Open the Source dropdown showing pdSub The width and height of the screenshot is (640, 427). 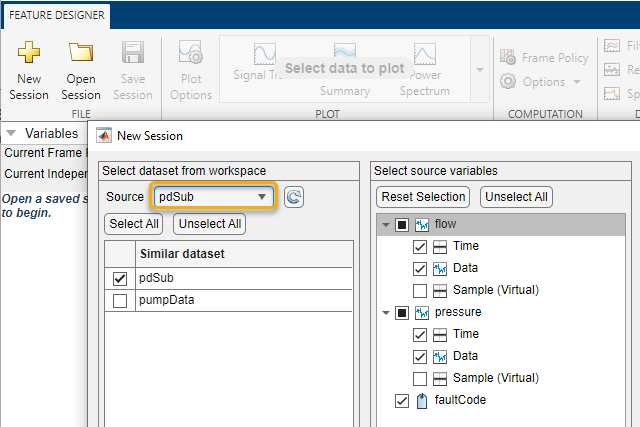pos(213,197)
